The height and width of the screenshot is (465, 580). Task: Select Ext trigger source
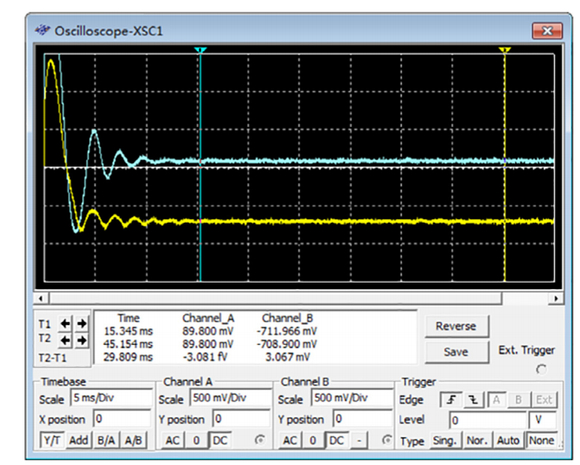click(544, 400)
